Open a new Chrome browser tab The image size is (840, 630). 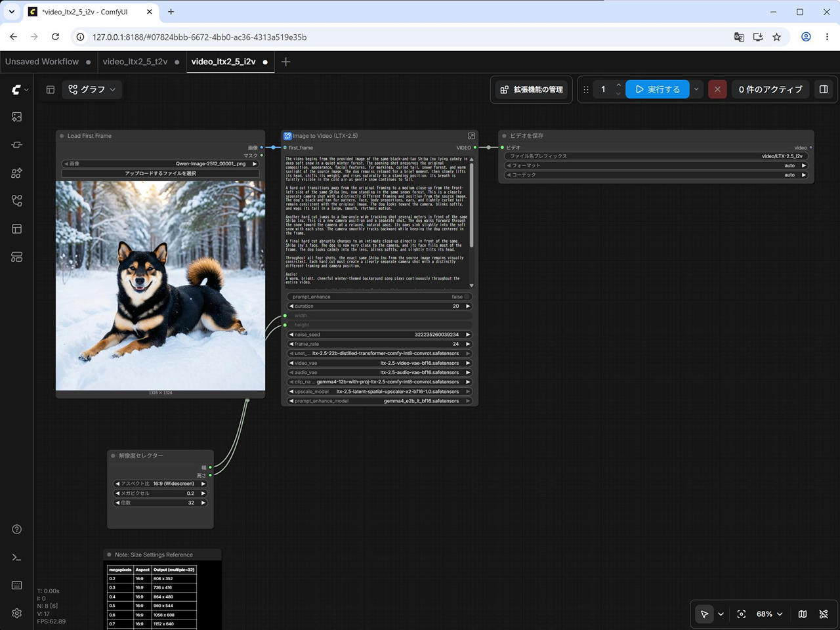coord(171,12)
